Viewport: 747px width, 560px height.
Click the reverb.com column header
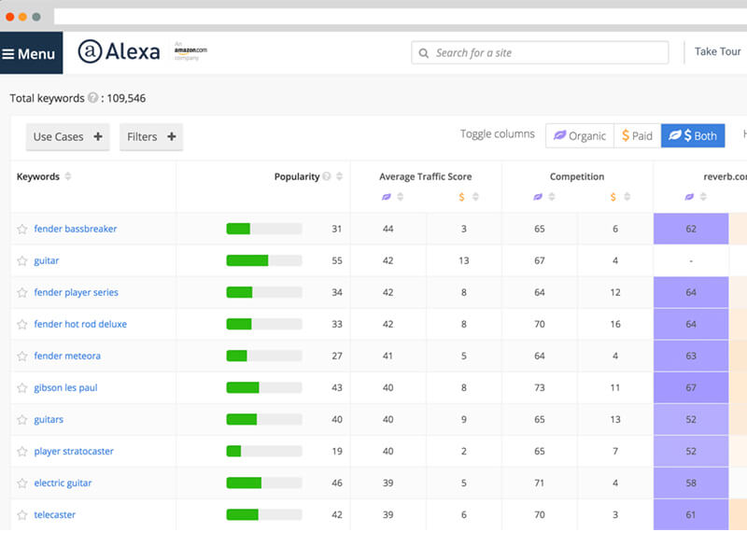pos(726,176)
